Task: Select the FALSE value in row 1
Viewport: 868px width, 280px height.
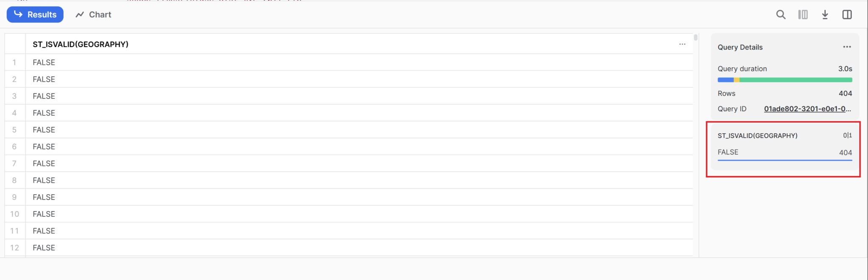Action: tap(44, 62)
